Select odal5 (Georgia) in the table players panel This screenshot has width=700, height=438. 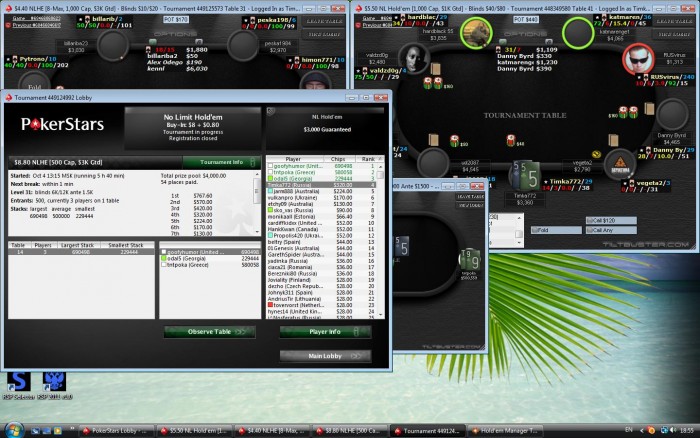210,259
